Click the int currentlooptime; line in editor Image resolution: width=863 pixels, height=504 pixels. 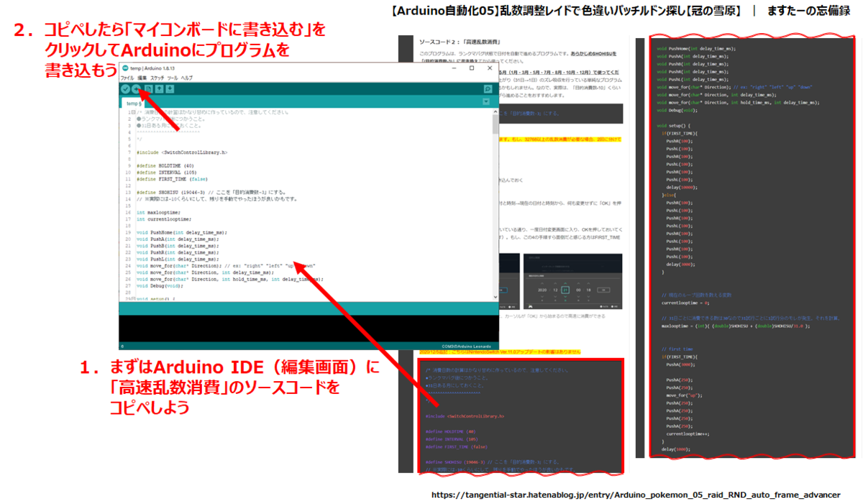(x=163, y=219)
